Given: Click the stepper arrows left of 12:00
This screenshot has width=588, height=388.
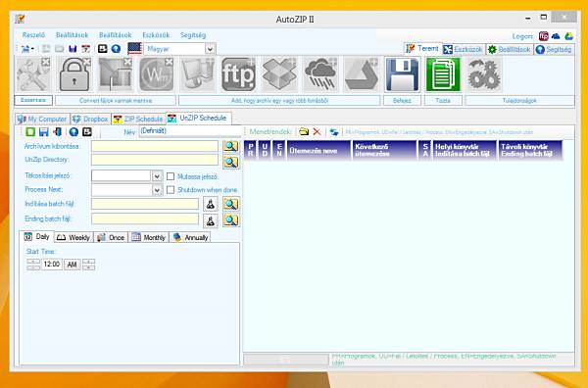Looking at the screenshot, I should tap(33, 265).
